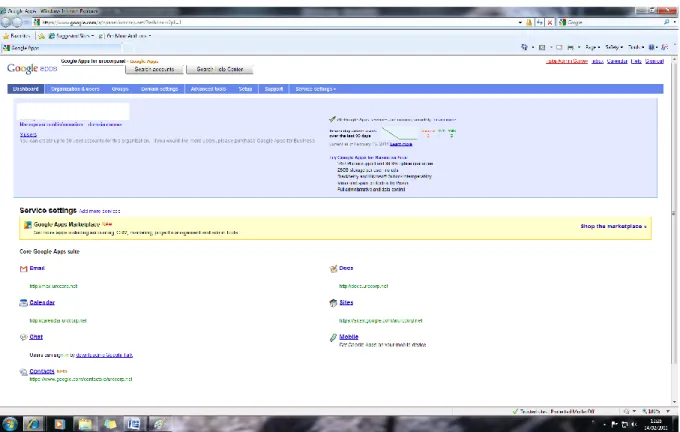680x432 pixels.
Task: Click the Add to Favorites Bar star icon
Action: coord(41,36)
